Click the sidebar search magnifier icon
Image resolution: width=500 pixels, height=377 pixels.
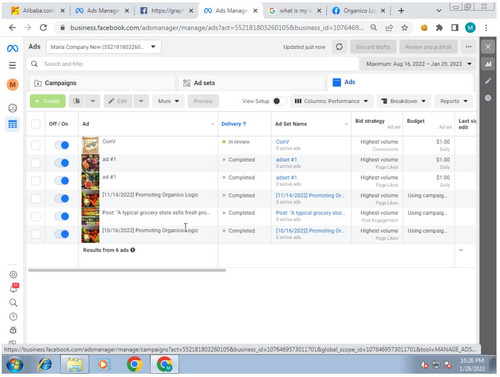(13, 303)
